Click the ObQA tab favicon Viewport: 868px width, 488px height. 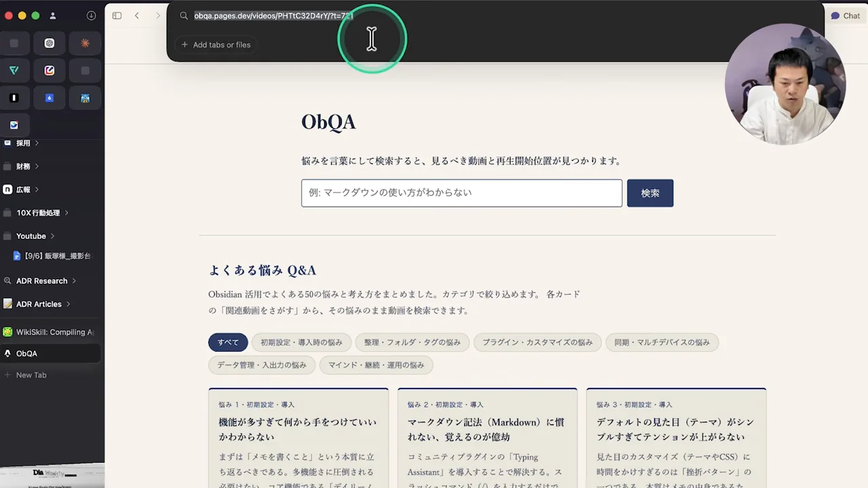[x=7, y=353]
